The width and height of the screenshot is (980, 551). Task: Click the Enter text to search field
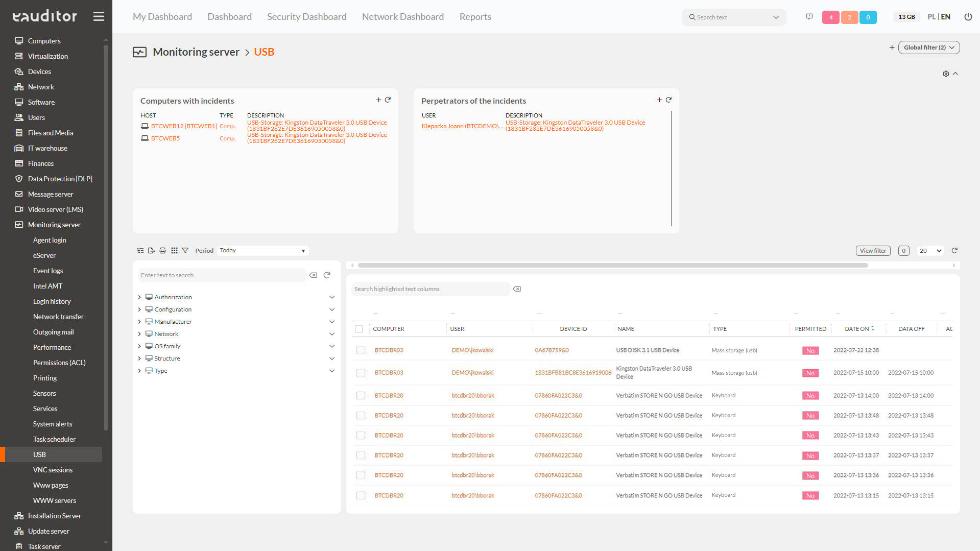click(x=222, y=275)
